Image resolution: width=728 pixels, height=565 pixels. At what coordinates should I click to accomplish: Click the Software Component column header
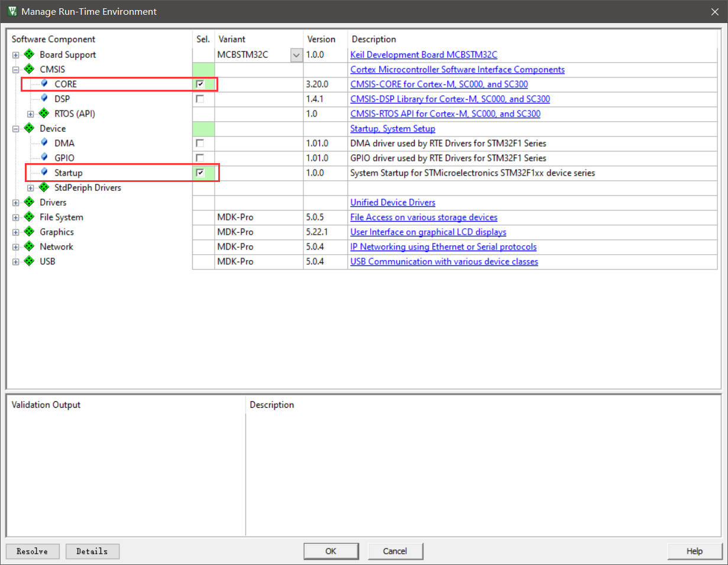coord(53,39)
